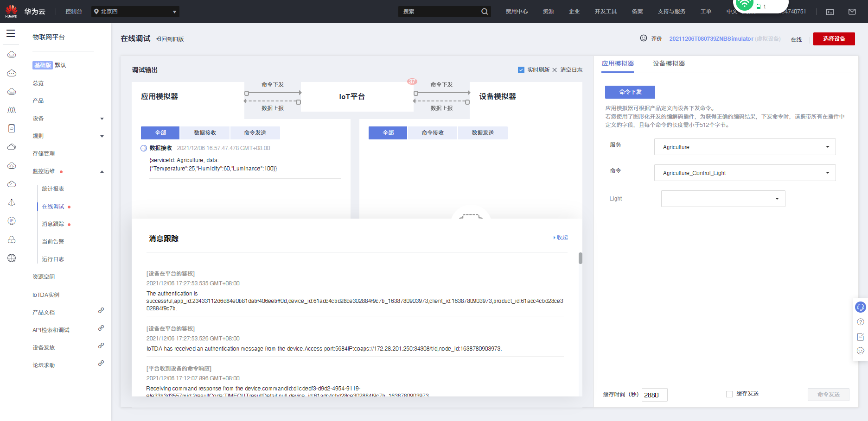
Task: Open the Light value dropdown
Action: 723,199
